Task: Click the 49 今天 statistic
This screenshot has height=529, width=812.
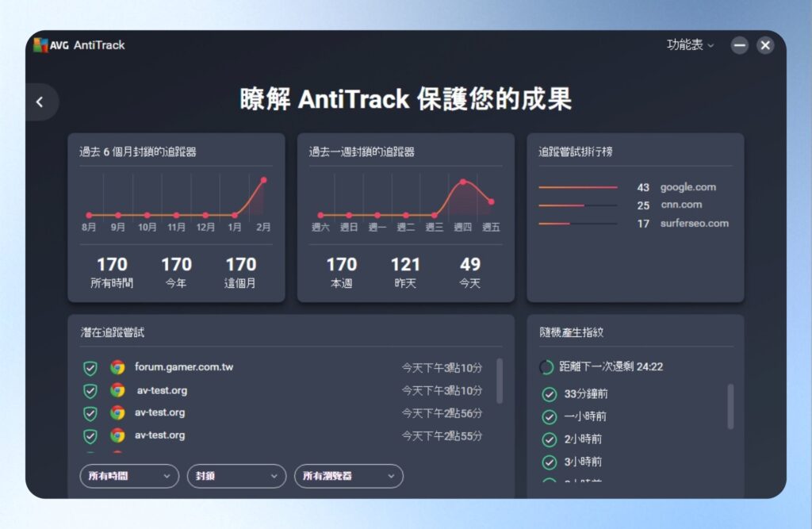Action: [469, 273]
